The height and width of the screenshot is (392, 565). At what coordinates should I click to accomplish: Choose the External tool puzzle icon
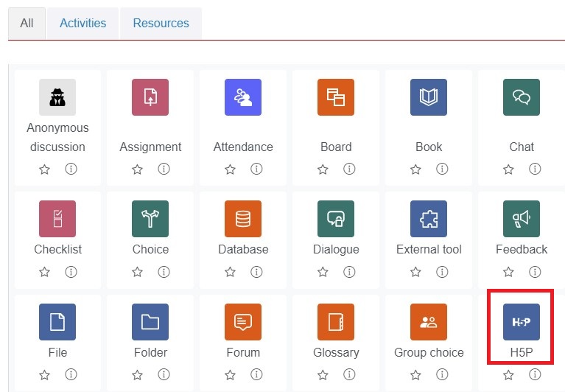429,219
